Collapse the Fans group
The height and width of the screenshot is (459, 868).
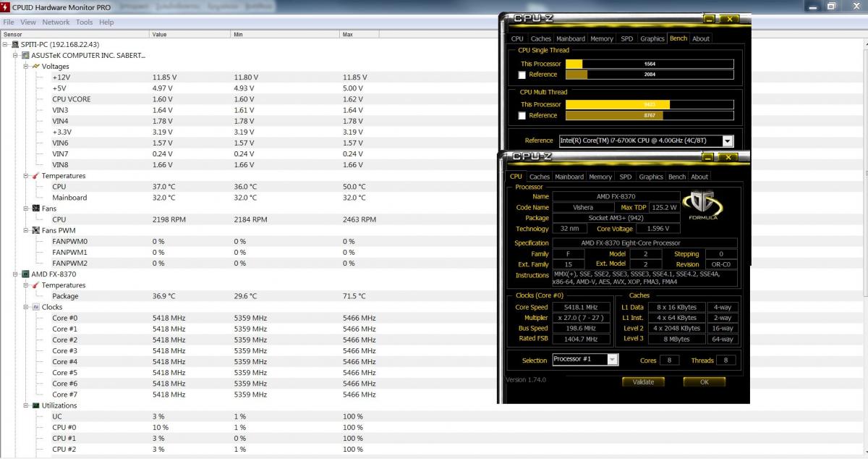point(26,209)
